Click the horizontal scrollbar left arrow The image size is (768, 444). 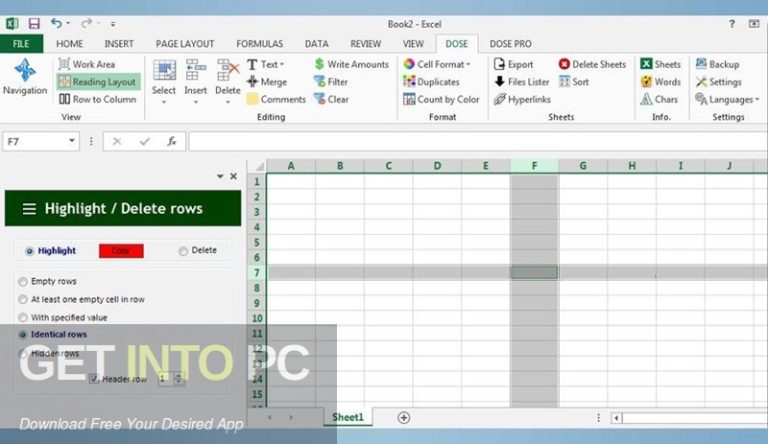click(616, 418)
